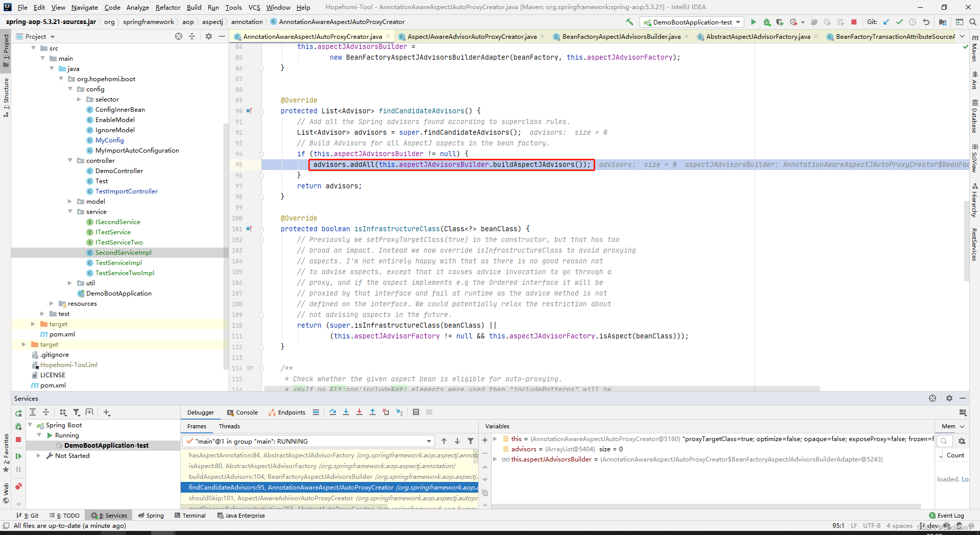Screen dimensions: 980x535
Task: Open the Refactor menu
Action: (168, 7)
